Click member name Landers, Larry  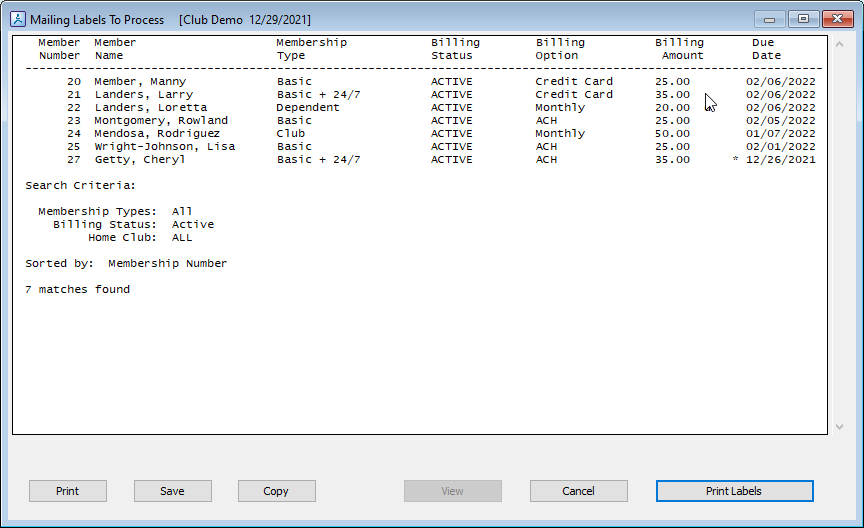[x=143, y=95]
